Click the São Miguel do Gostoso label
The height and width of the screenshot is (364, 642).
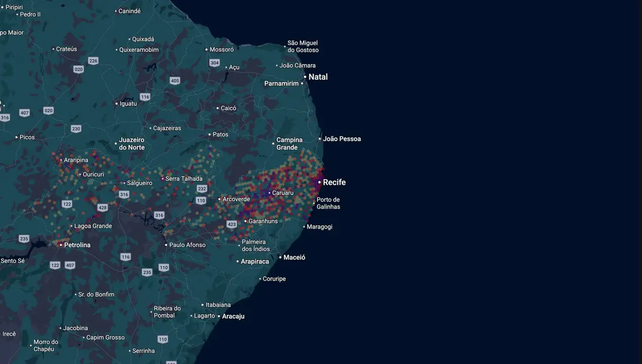tap(303, 47)
